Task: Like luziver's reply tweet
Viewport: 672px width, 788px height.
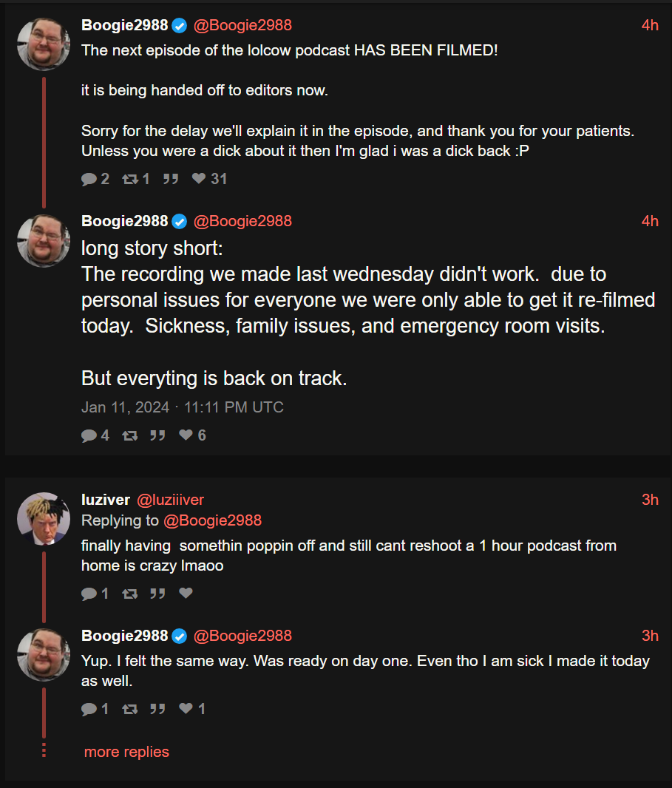Action: (186, 593)
